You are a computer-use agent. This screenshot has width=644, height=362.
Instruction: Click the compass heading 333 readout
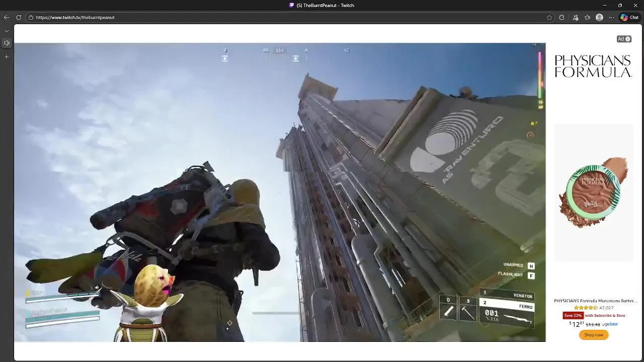click(280, 51)
